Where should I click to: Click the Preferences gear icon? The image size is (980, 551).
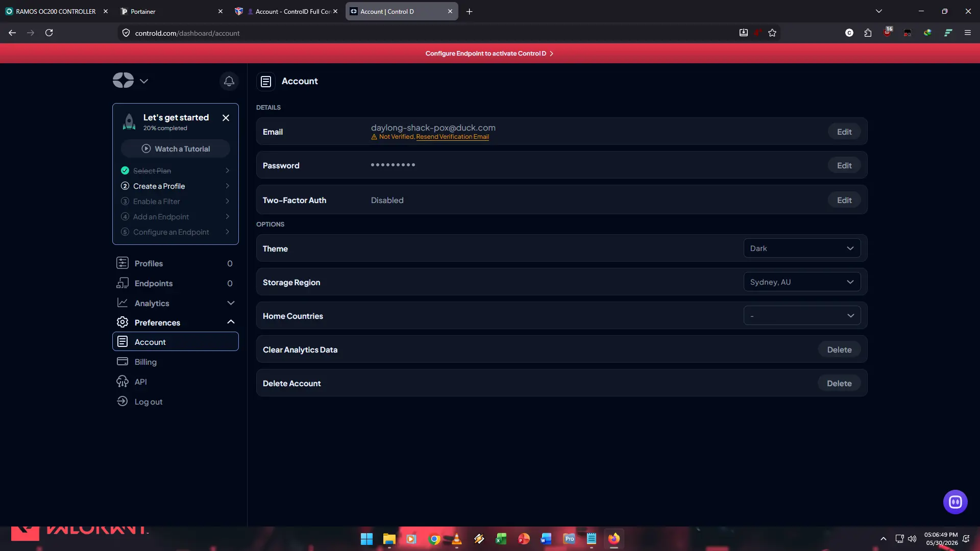pos(122,322)
